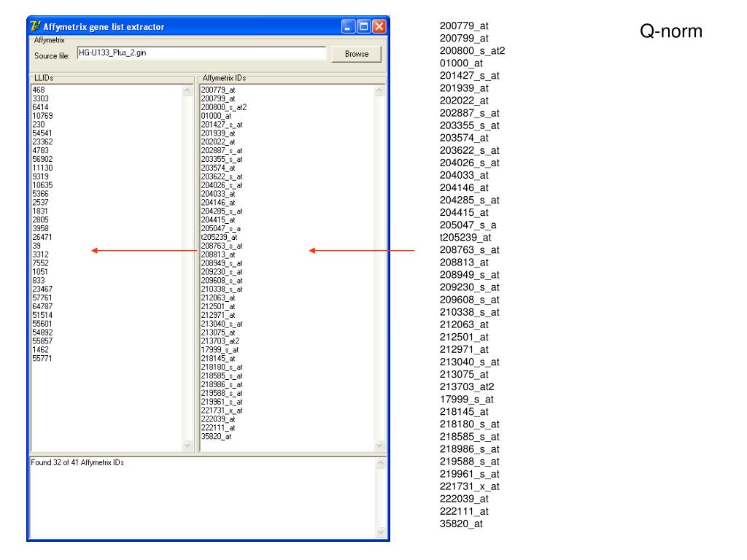Select LLID 56902 in the LLIDs list
This screenshot has height=560, width=747.
pyautogui.click(x=42, y=159)
